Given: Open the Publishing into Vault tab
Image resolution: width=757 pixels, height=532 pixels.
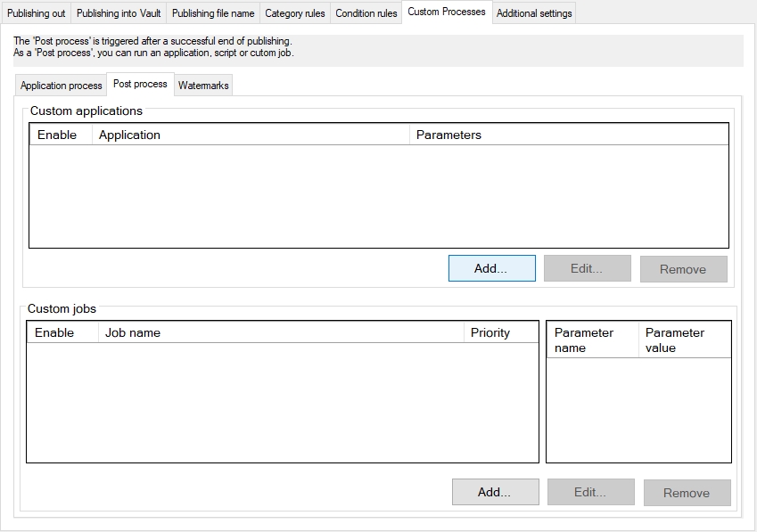Looking at the screenshot, I should (119, 13).
